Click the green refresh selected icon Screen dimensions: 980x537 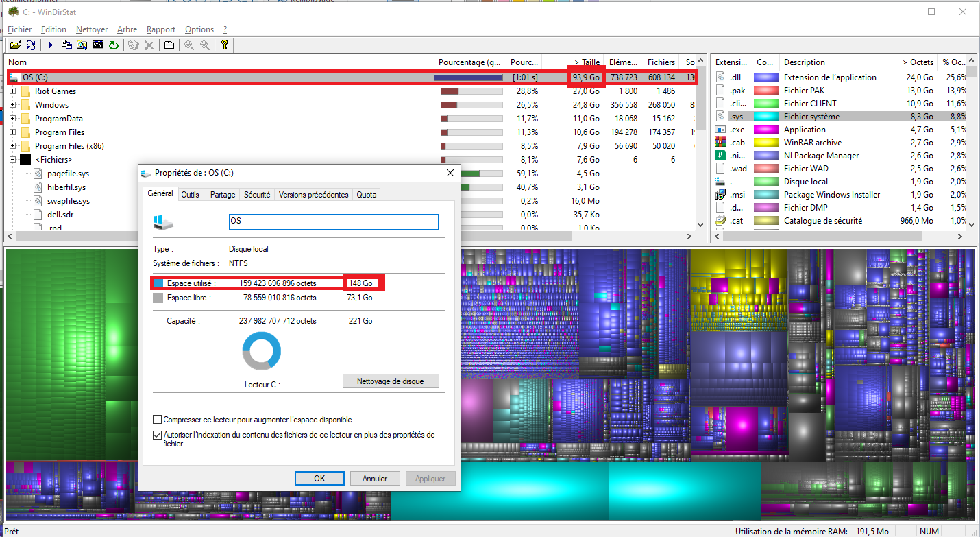point(114,45)
